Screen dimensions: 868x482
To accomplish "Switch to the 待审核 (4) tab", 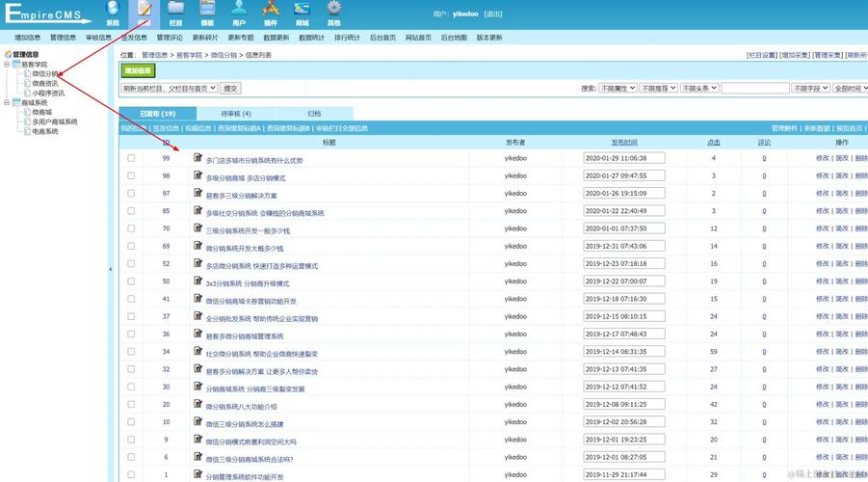I will [x=236, y=114].
